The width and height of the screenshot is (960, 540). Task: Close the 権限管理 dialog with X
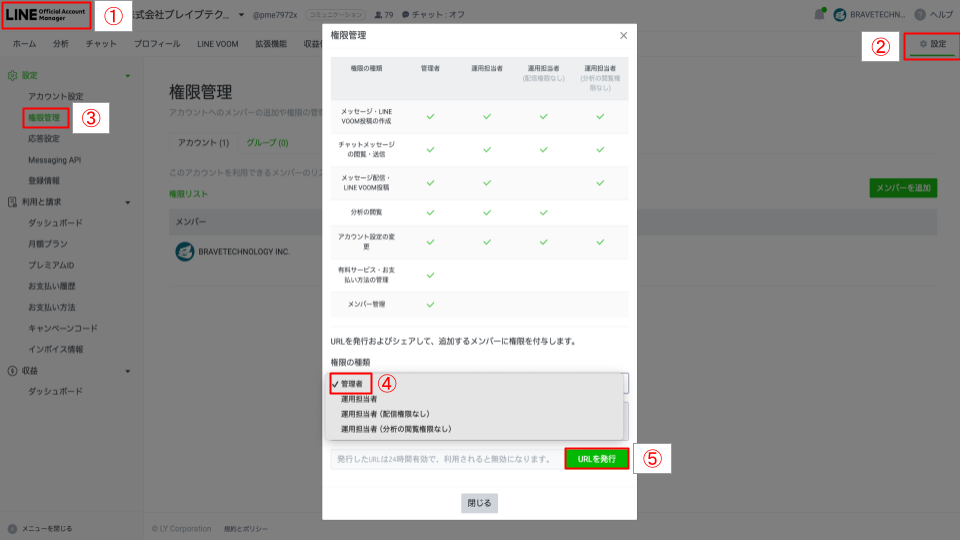[x=623, y=36]
